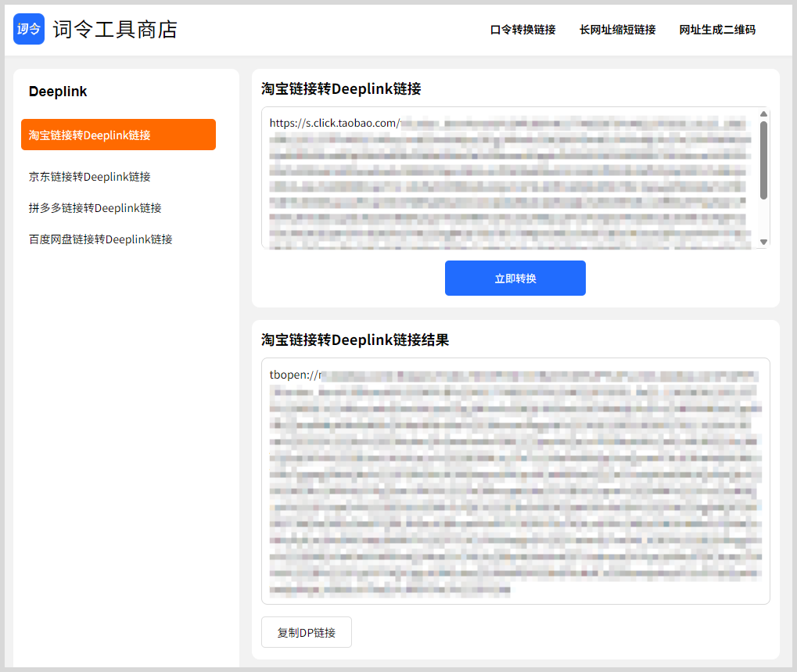797x672 pixels.
Task: Open 网址生成二维码 in the top navigation
Action: tap(717, 30)
